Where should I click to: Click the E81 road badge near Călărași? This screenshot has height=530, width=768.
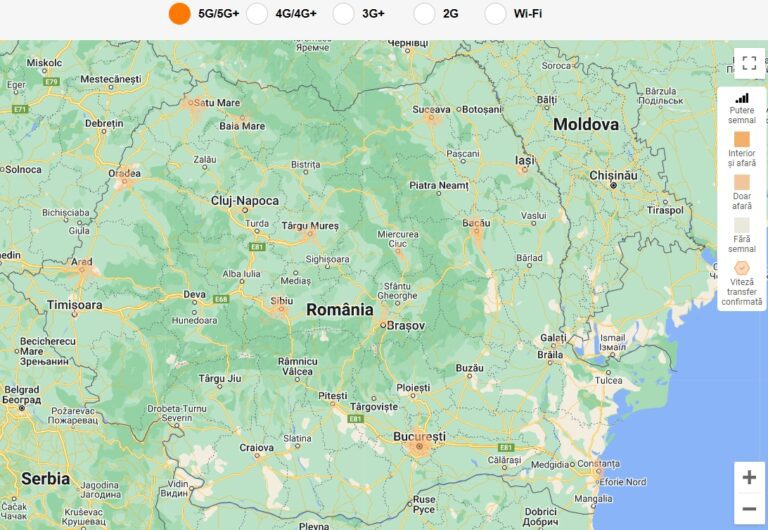(506, 447)
